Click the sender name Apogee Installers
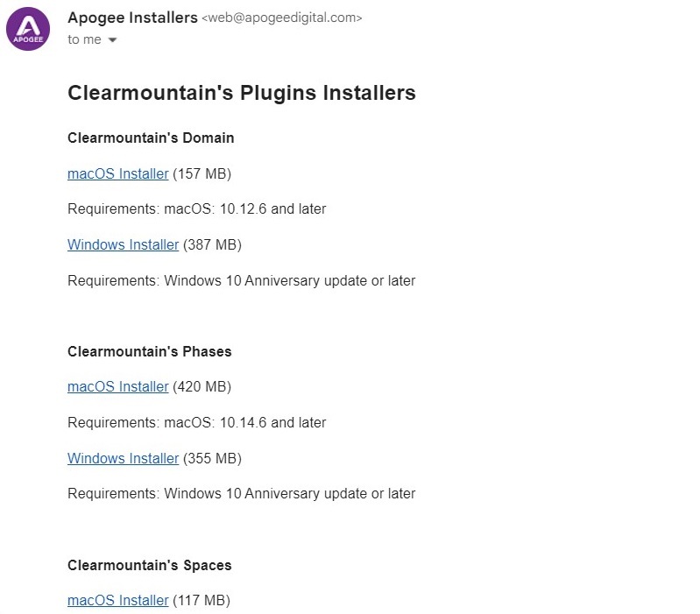Image resolution: width=700 pixels, height=614 pixels. tap(132, 18)
